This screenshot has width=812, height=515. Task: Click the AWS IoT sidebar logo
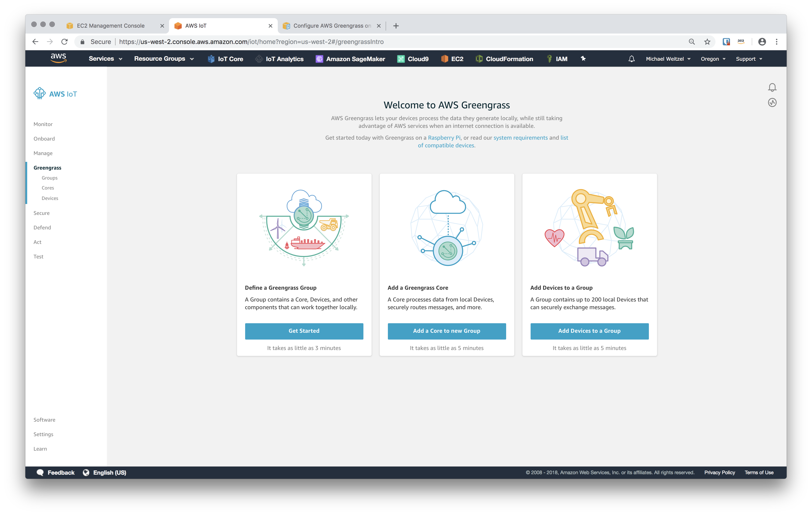tap(55, 93)
